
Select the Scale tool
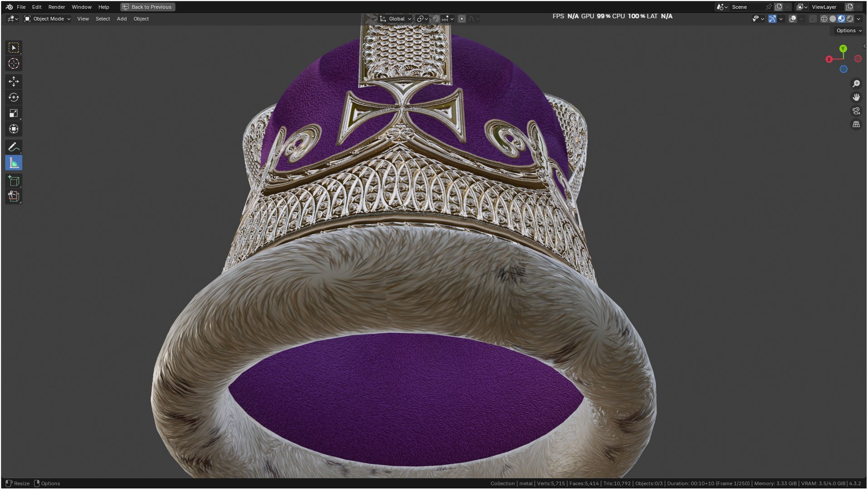tap(14, 113)
